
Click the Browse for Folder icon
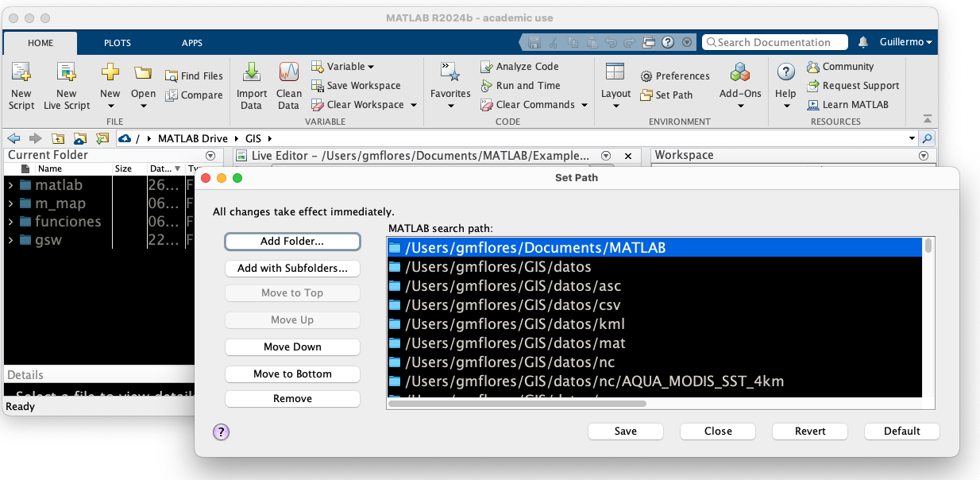click(x=80, y=138)
